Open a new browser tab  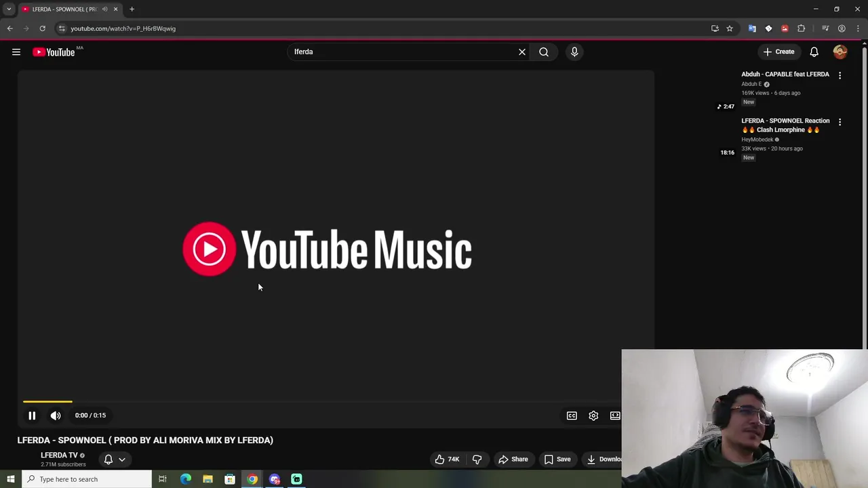132,9
